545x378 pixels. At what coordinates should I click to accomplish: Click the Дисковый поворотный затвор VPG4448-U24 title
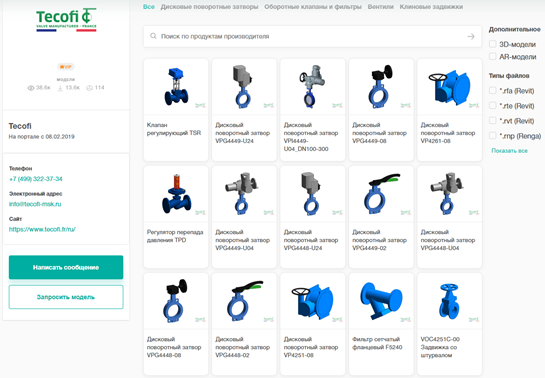point(311,240)
